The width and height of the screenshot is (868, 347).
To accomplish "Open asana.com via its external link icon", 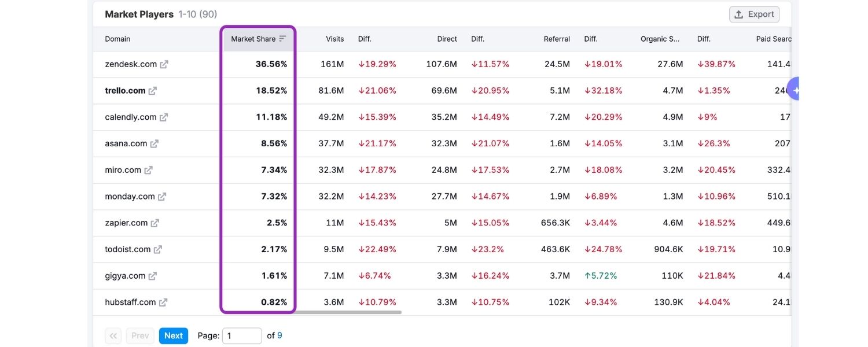I will click(x=153, y=143).
